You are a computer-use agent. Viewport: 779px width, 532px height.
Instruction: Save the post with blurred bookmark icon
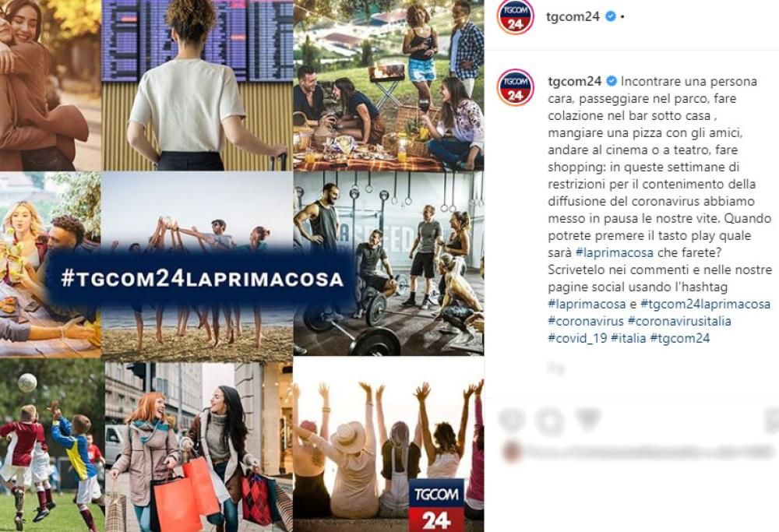coord(773,420)
